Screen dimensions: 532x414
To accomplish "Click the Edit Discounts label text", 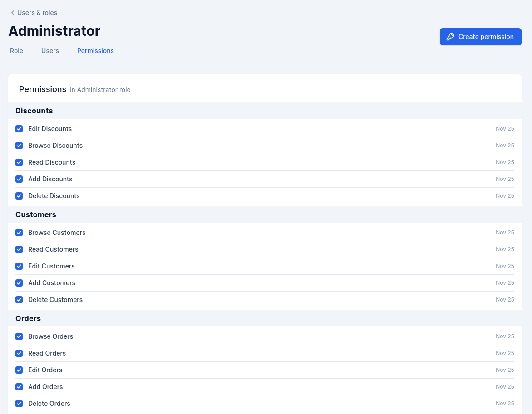I will point(50,129).
